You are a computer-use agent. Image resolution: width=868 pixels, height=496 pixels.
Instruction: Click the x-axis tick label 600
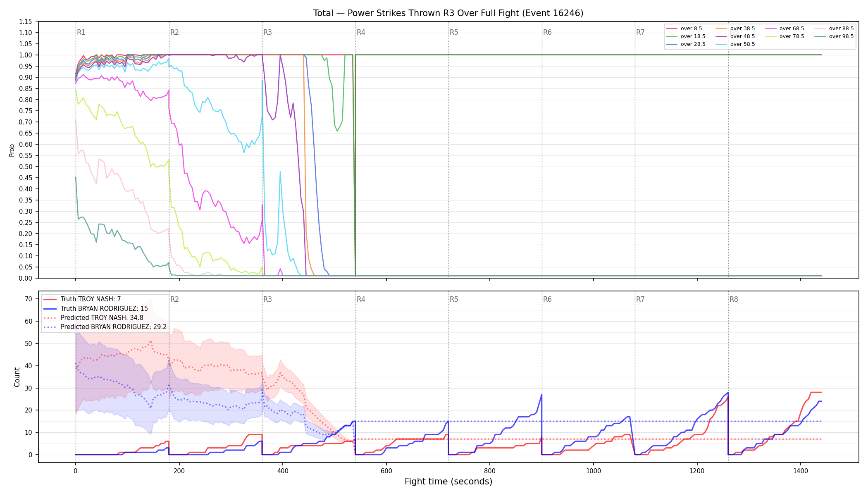pyautogui.click(x=386, y=471)
